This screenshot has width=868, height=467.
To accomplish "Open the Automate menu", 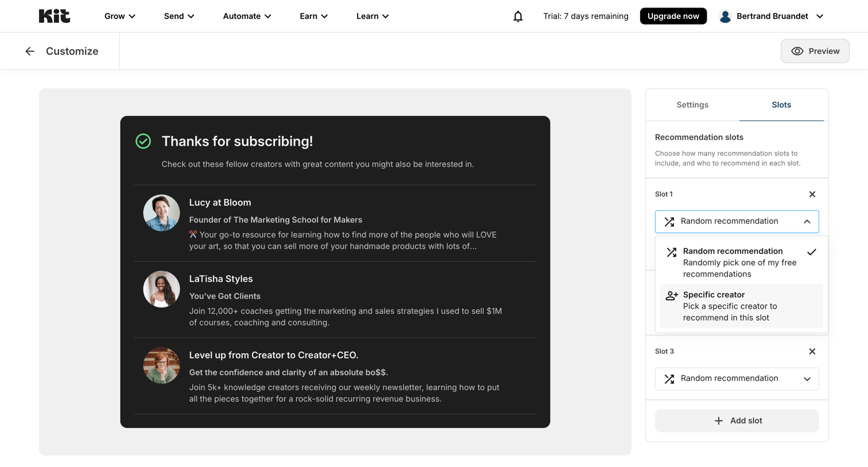I will click(247, 16).
